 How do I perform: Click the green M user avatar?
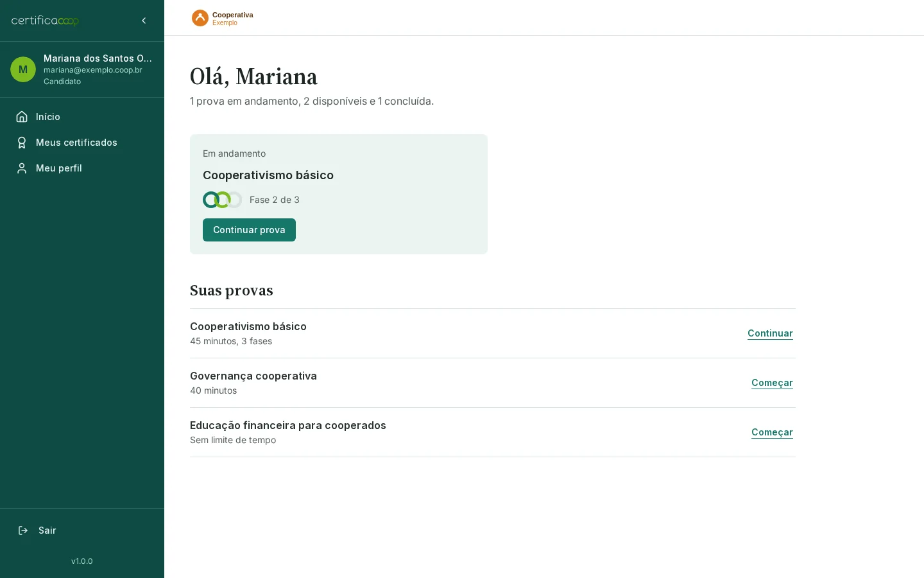23,69
